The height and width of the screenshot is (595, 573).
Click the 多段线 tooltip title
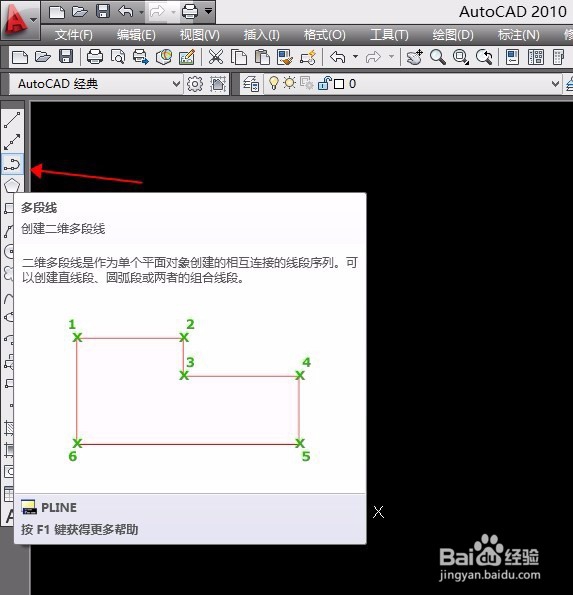click(x=39, y=208)
